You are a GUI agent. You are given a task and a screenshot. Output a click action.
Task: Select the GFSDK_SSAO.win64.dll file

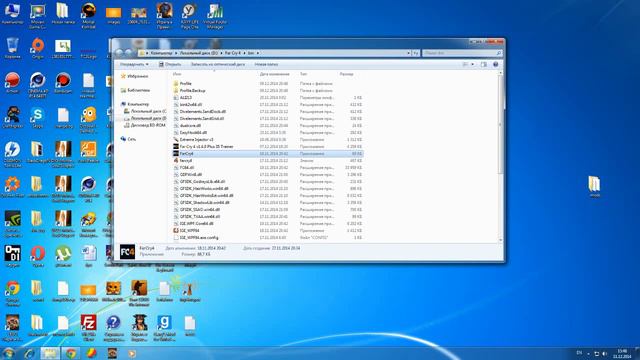[267, 209]
